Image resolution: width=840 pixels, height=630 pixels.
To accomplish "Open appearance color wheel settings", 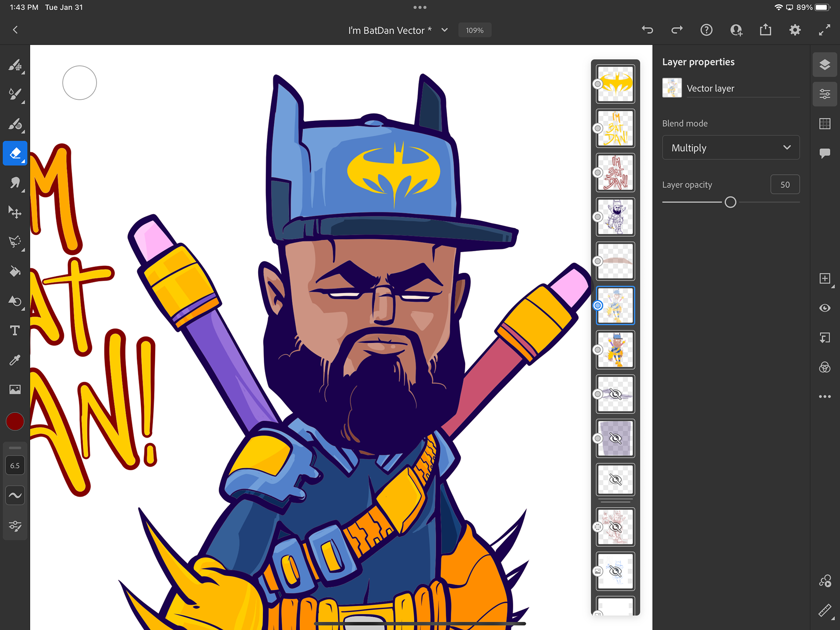I will 825,581.
